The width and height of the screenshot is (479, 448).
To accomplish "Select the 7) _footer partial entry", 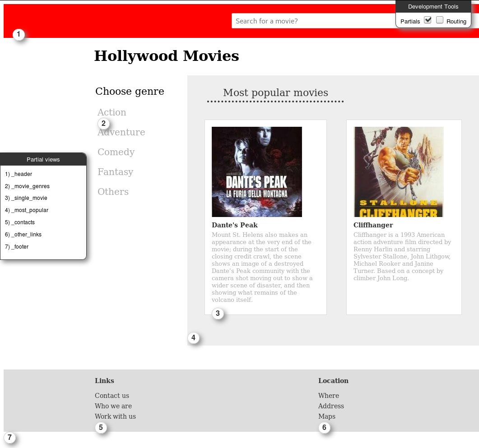I will (x=17, y=247).
